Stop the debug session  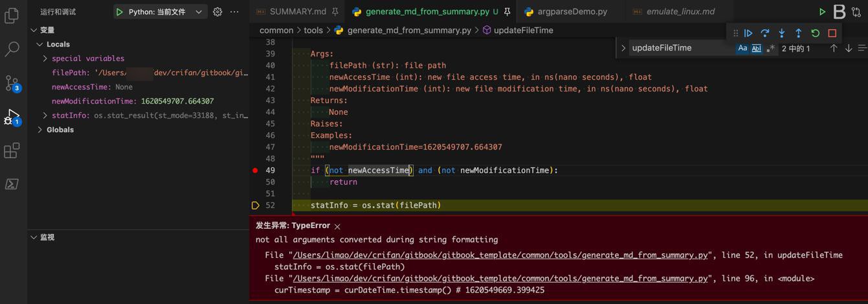point(832,33)
